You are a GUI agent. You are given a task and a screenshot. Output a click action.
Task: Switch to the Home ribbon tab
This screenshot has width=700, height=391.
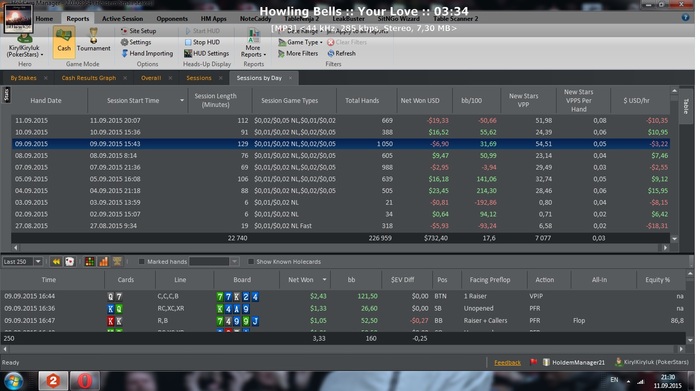click(44, 19)
